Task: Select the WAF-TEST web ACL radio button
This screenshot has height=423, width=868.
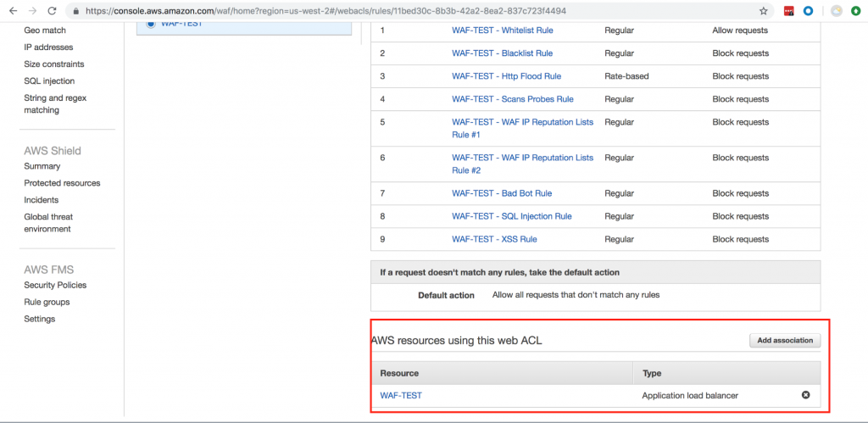Action: click(x=151, y=24)
